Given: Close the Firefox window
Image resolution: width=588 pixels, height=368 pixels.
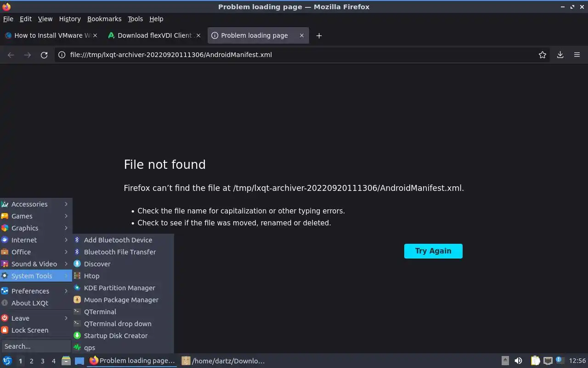Looking at the screenshot, I should coord(582,7).
